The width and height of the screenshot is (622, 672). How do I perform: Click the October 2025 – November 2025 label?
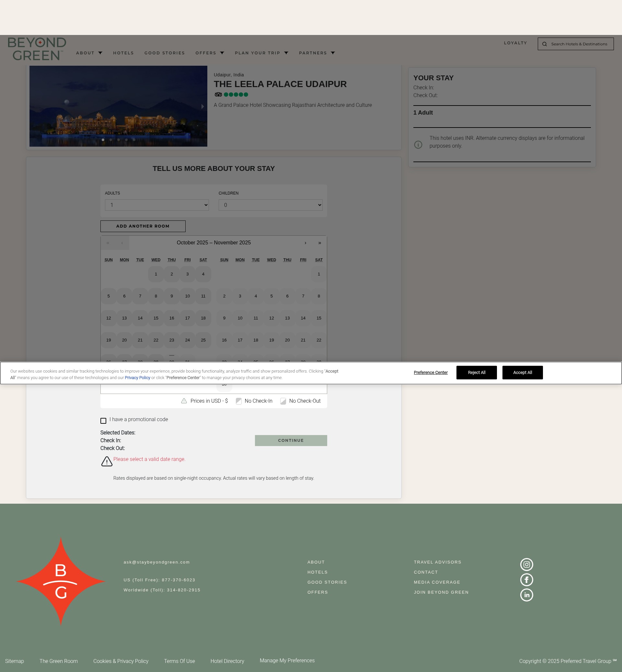pyautogui.click(x=214, y=243)
